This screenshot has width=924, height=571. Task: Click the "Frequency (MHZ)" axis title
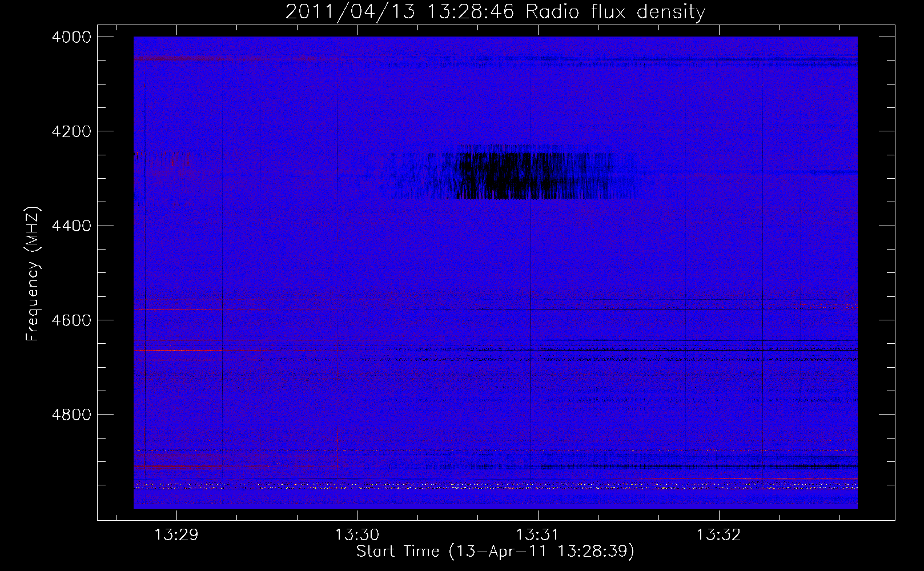coord(33,274)
